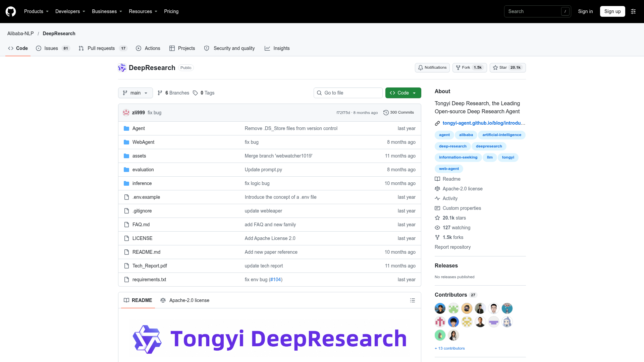Open the main branch selector dropdown
This screenshot has height=362, width=644.
click(136, 93)
